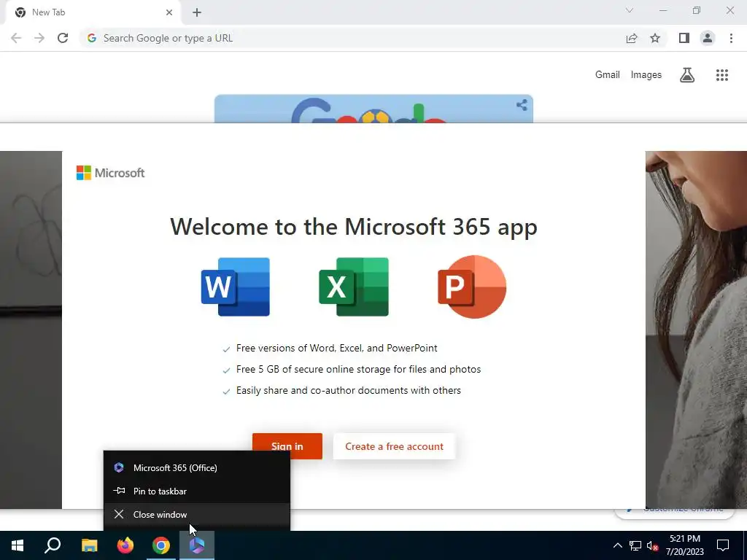Open Search Labs flask icon
This screenshot has height=560, width=747.
(x=687, y=75)
